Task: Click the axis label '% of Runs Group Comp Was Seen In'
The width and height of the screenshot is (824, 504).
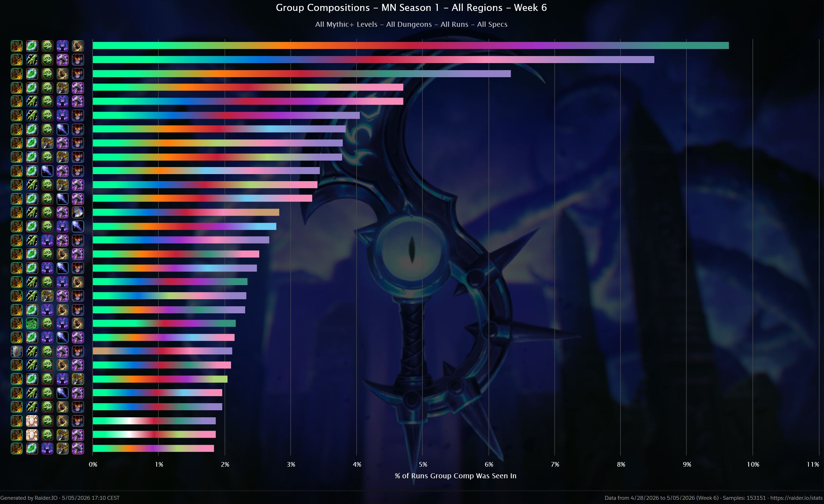Action: [x=455, y=476]
